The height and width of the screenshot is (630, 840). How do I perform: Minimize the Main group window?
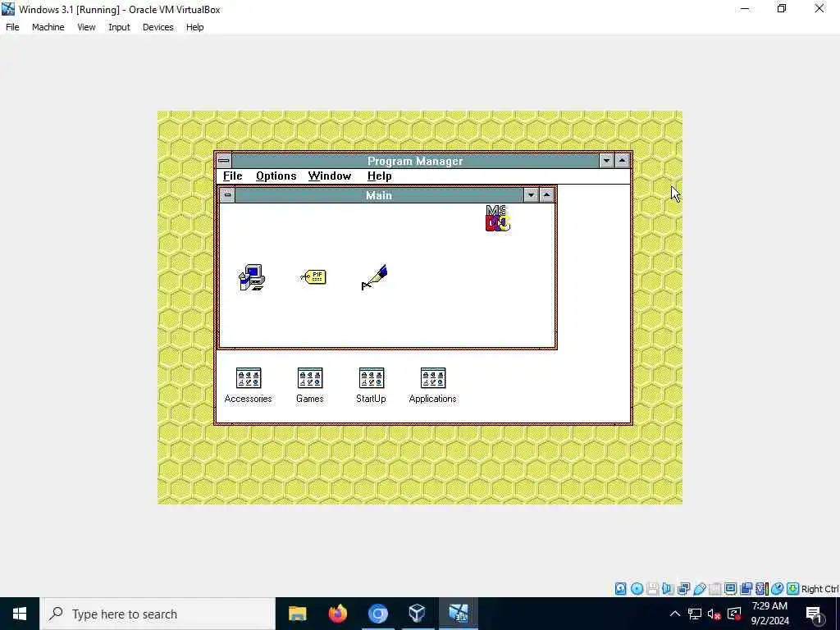531,195
